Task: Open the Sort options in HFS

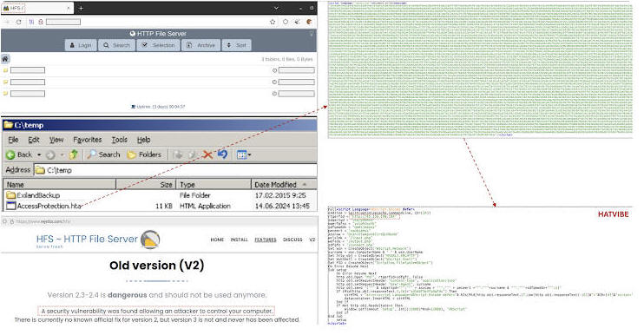Action: pos(237,45)
